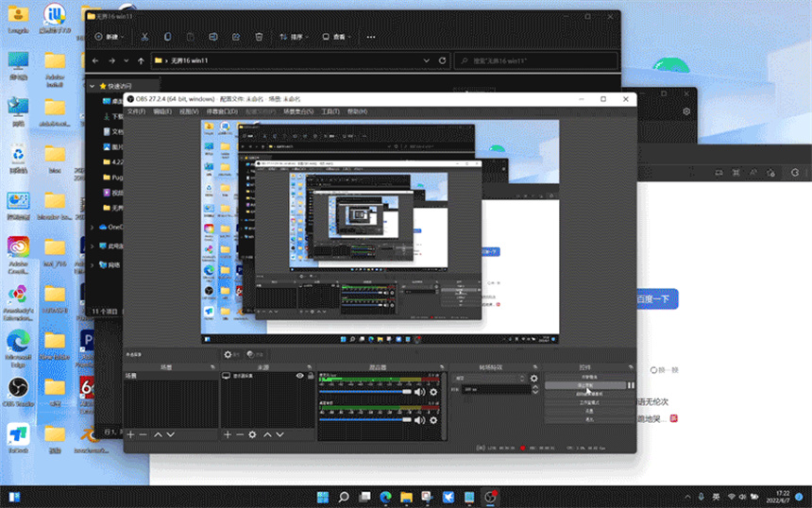Mute the desktop audio speaker icon
The height and width of the screenshot is (508, 812).
point(420,392)
